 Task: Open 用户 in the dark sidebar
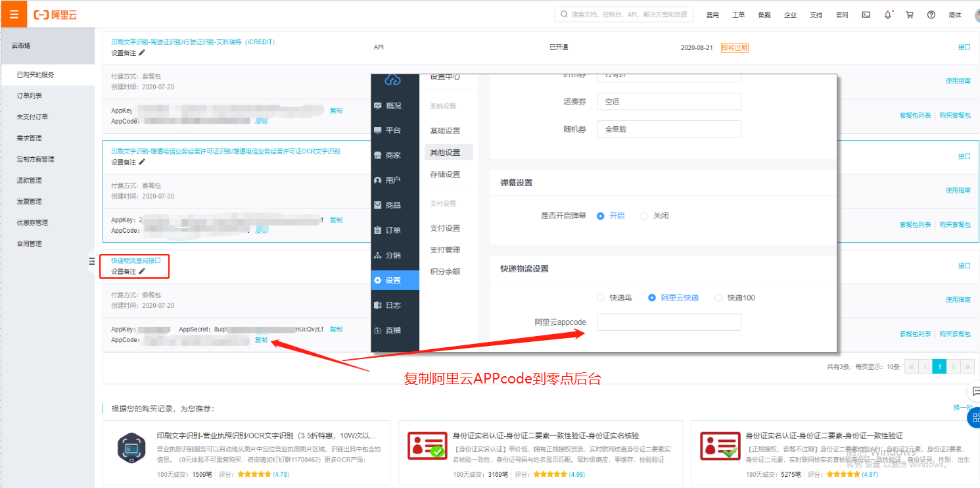coord(394,180)
